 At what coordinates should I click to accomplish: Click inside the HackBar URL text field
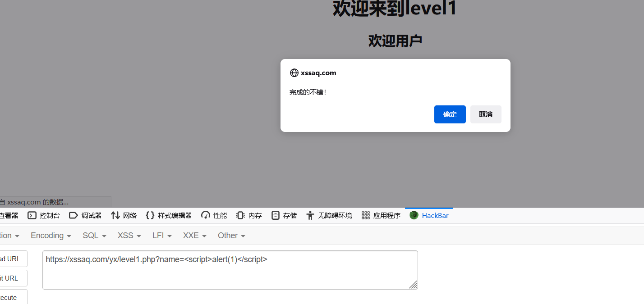(x=230, y=270)
